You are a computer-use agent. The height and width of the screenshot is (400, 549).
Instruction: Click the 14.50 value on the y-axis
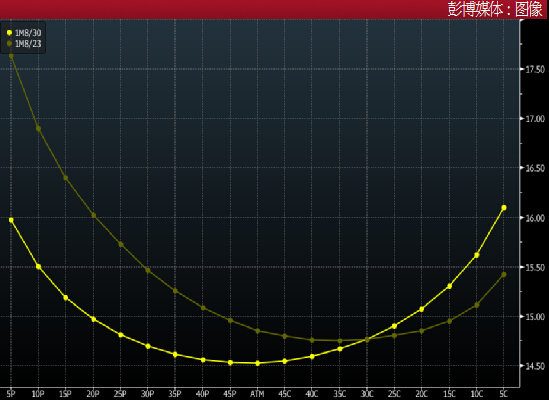(x=535, y=366)
